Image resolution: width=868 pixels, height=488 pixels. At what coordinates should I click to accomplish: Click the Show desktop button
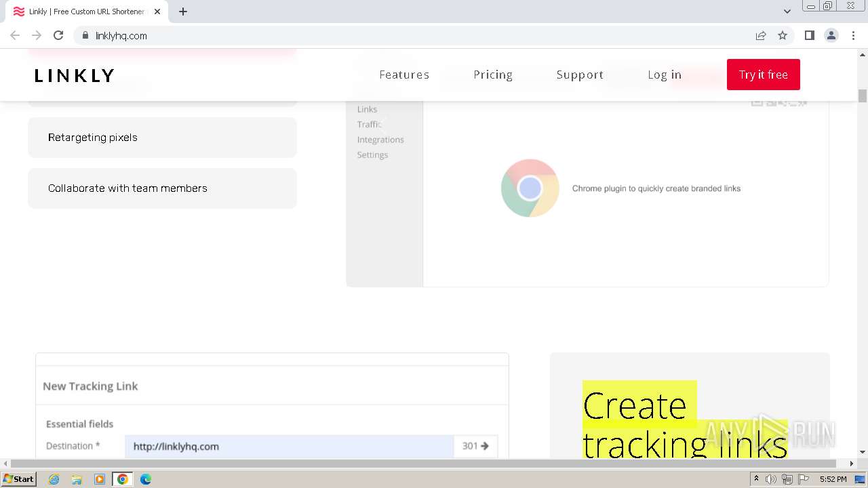(861, 479)
